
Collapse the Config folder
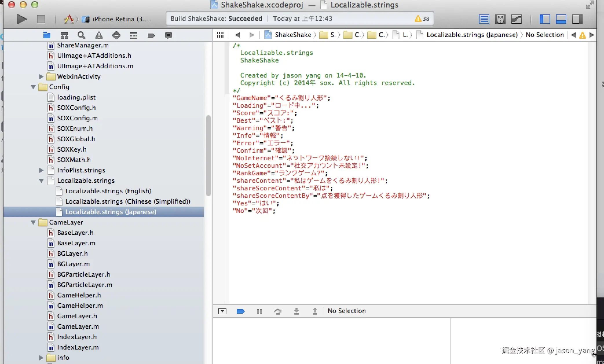tap(33, 87)
